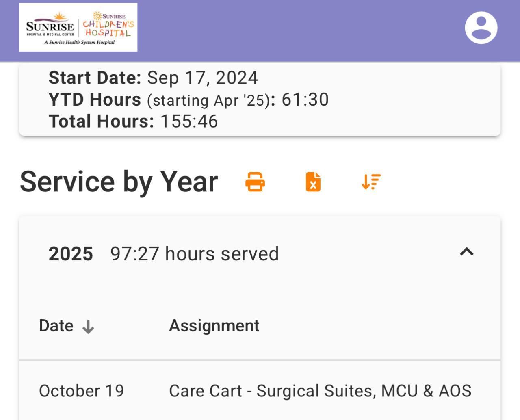
Task: Open the Care Cart - Surgical Suites assignment
Action: click(x=320, y=391)
